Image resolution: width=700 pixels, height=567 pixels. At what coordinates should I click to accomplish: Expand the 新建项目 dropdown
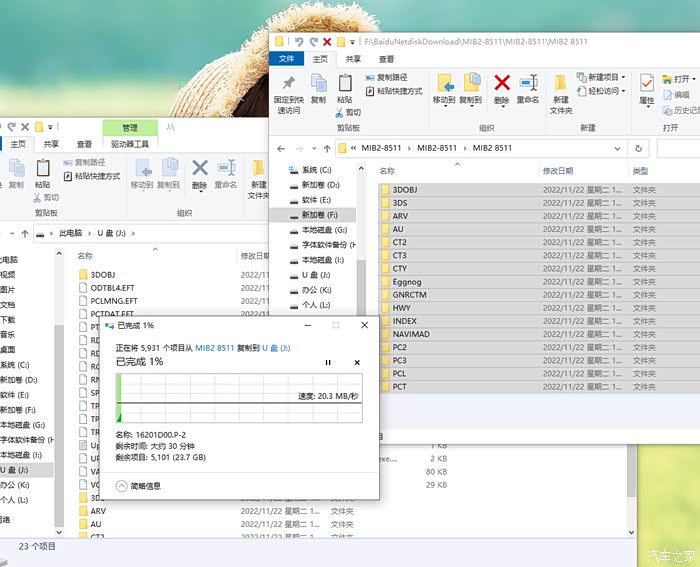(x=605, y=77)
